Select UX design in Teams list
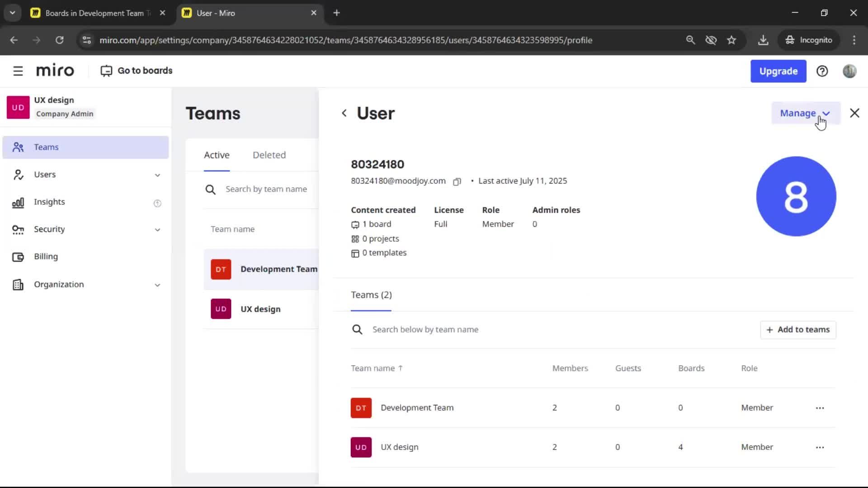This screenshot has height=488, width=868. [261, 309]
